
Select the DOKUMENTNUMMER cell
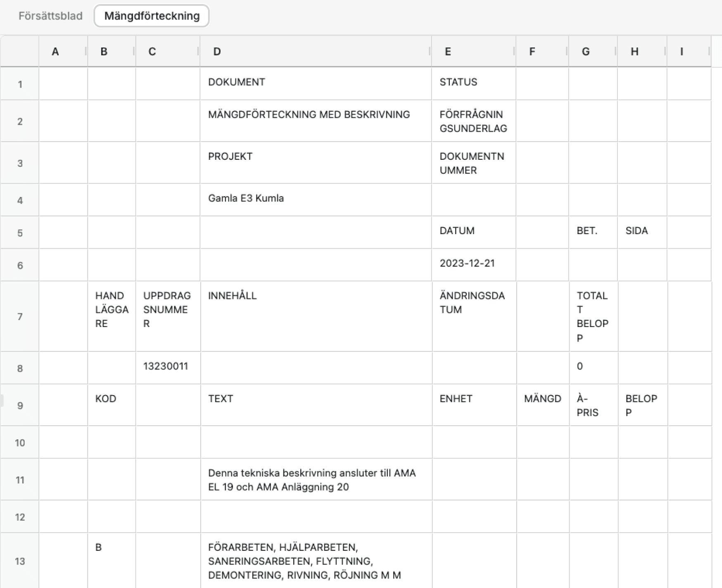474,163
